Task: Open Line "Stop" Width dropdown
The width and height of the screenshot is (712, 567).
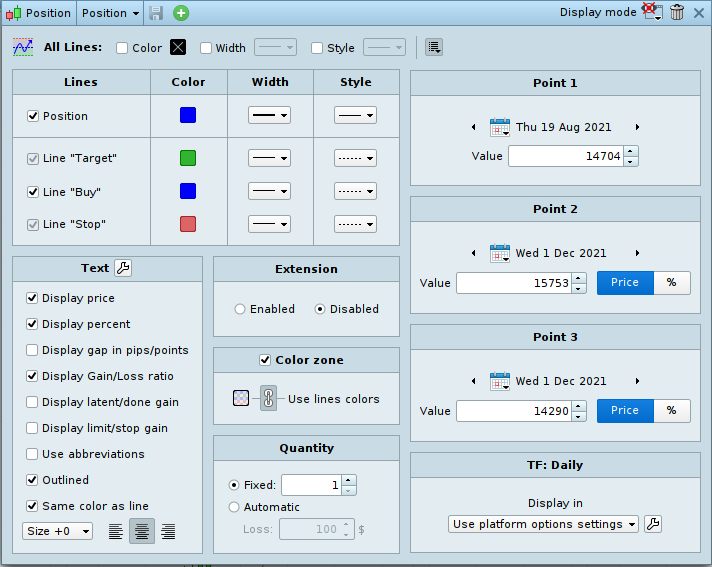Action: [x=269, y=224]
